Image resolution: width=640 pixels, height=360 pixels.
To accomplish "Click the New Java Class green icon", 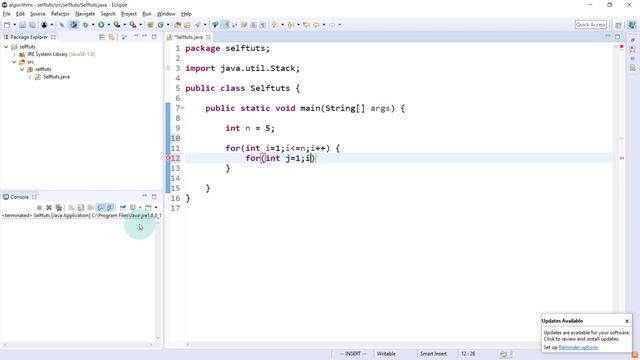I will click(x=161, y=25).
